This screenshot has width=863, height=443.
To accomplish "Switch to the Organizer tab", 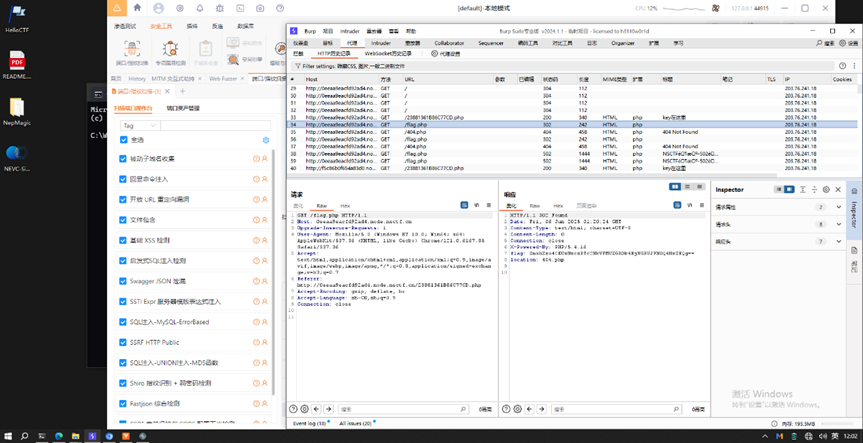I will 622,43.
